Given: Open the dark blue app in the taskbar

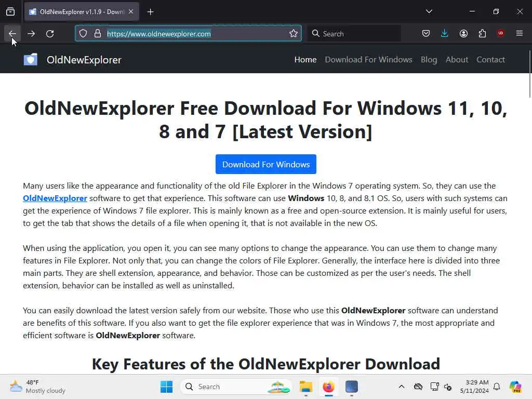Looking at the screenshot, I should pos(352,387).
